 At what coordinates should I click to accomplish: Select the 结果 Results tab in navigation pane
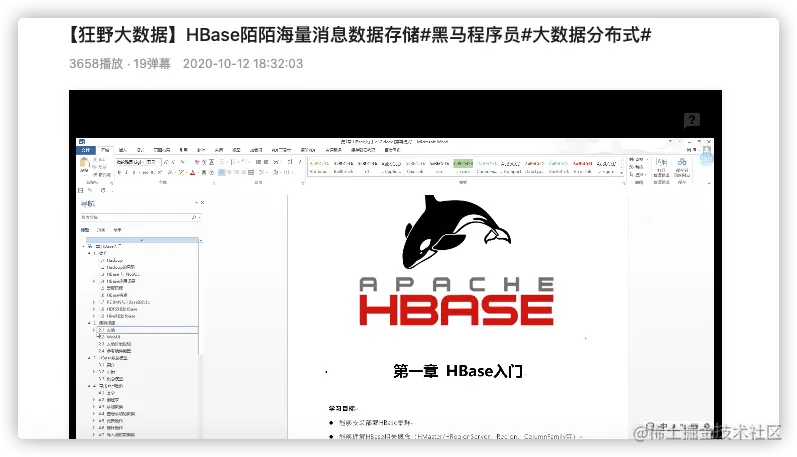coord(117,230)
